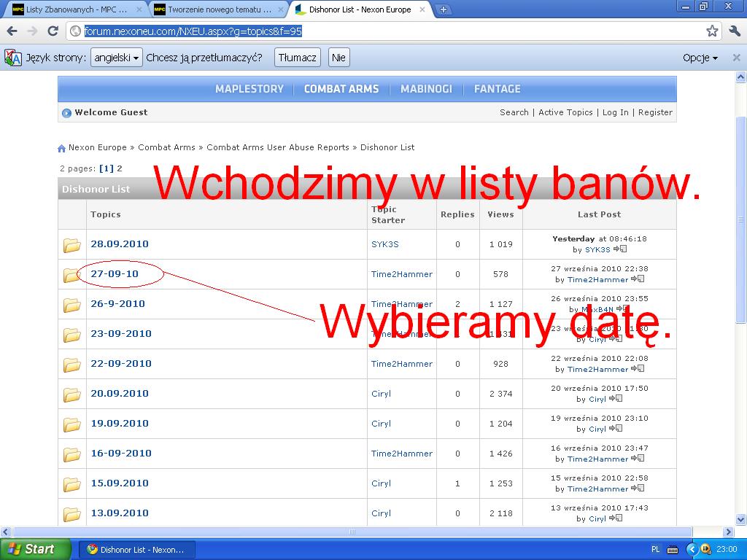This screenshot has width=747, height=560.
Task: Go to last post icon in 22-09-2010 row
Action: tap(638, 368)
